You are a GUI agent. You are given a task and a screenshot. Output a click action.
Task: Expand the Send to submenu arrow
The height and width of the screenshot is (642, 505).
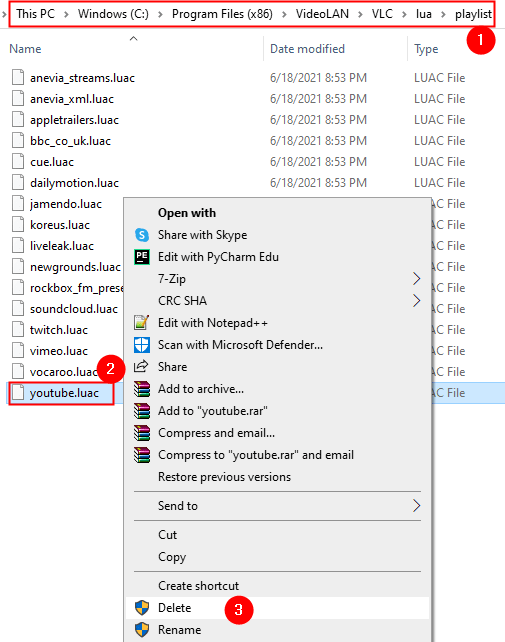point(417,506)
